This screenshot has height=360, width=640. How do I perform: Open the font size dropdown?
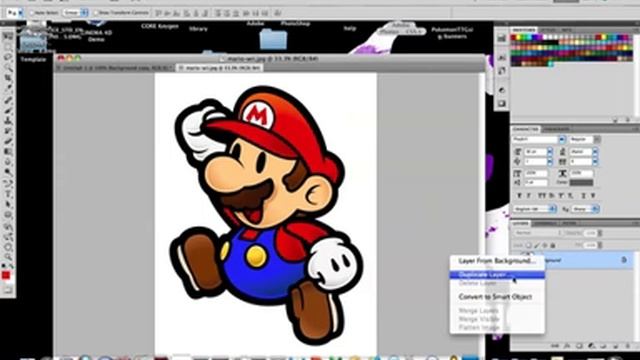point(550,152)
